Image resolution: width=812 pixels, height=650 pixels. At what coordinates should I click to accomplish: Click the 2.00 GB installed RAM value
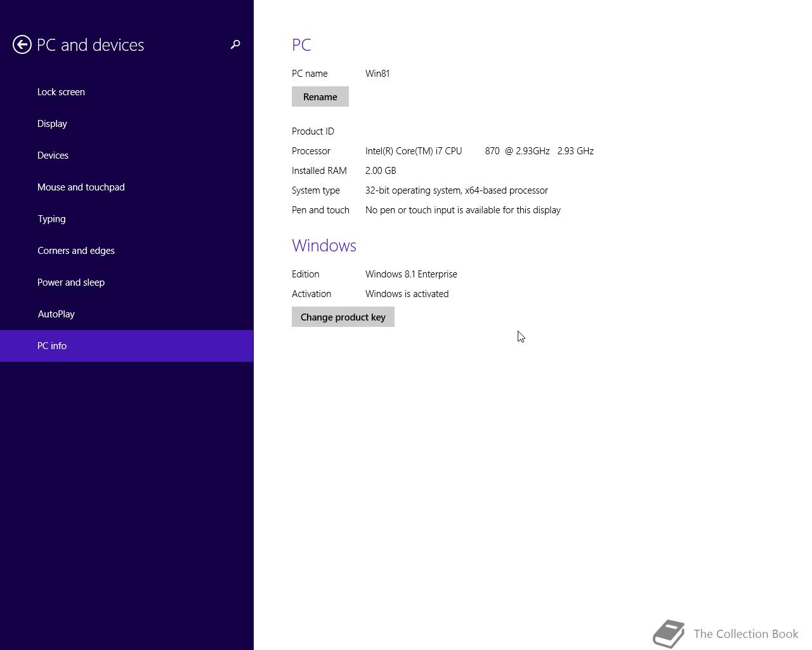click(381, 171)
